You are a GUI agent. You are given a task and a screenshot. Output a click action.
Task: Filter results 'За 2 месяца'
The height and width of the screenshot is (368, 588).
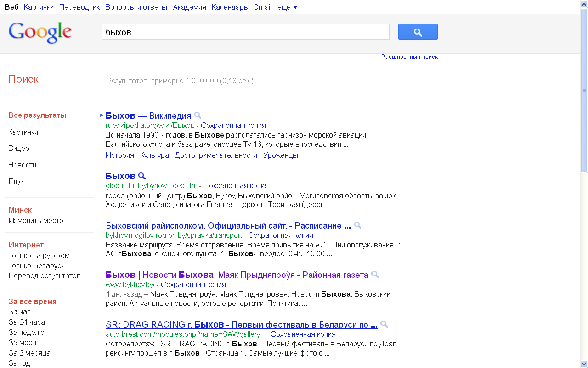pos(29,353)
